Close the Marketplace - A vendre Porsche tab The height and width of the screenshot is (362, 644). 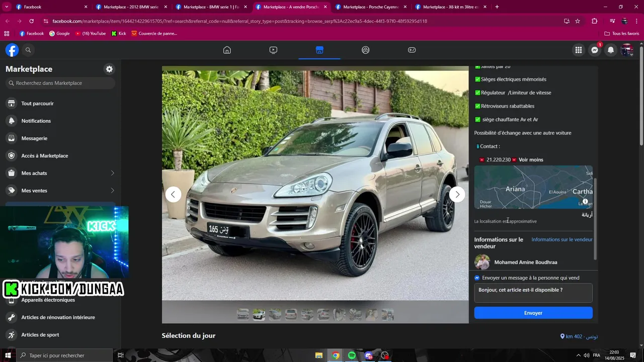coord(325,7)
